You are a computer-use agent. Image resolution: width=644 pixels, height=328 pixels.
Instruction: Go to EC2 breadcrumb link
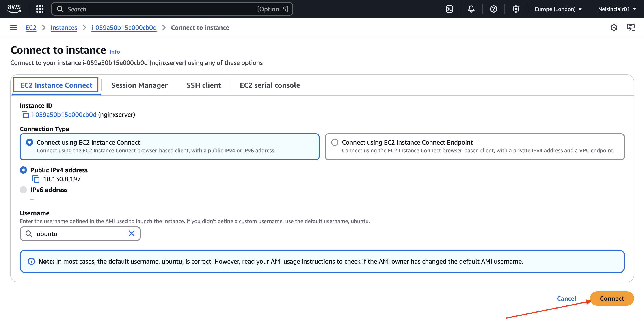(31, 28)
